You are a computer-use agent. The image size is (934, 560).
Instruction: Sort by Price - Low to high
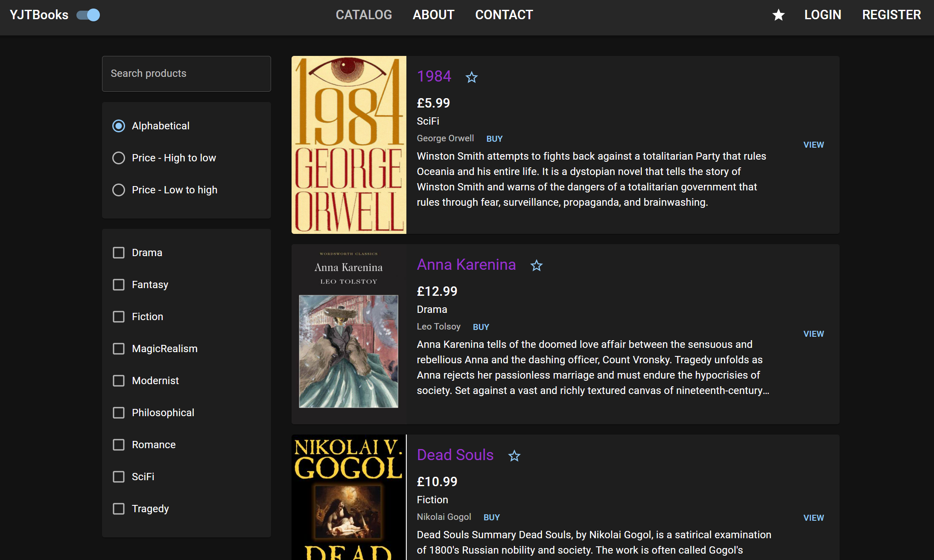coord(118,190)
